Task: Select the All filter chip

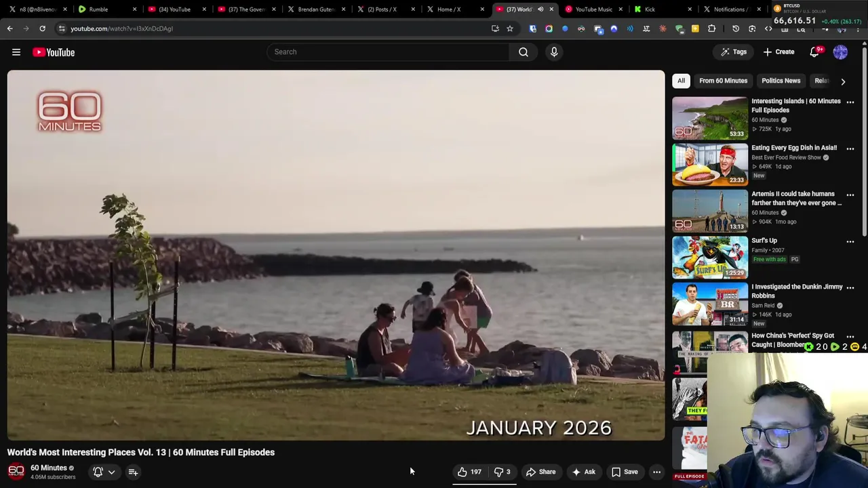Action: (x=681, y=81)
